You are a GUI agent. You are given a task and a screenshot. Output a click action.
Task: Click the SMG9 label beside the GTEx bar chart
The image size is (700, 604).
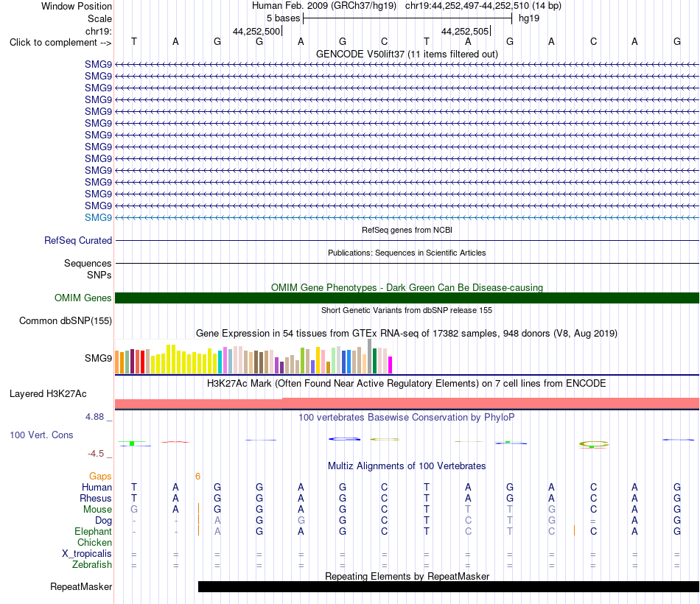tap(98, 358)
